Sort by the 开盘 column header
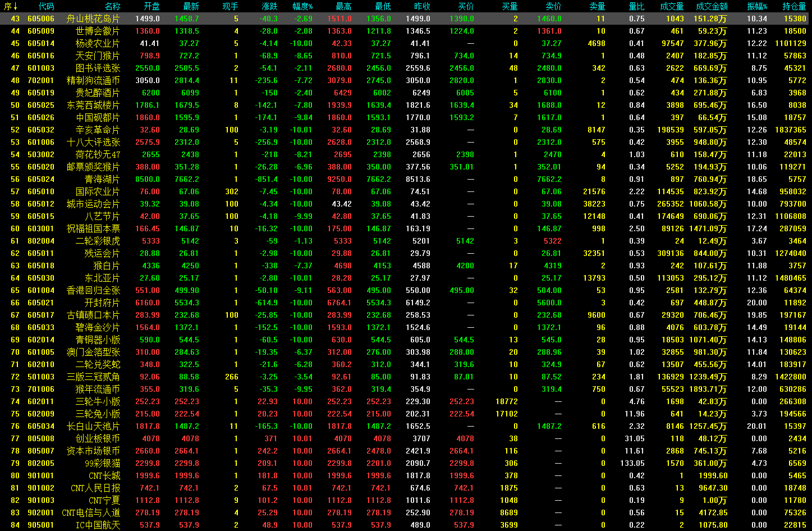The height and width of the screenshot is (531, 812). click(x=152, y=6)
